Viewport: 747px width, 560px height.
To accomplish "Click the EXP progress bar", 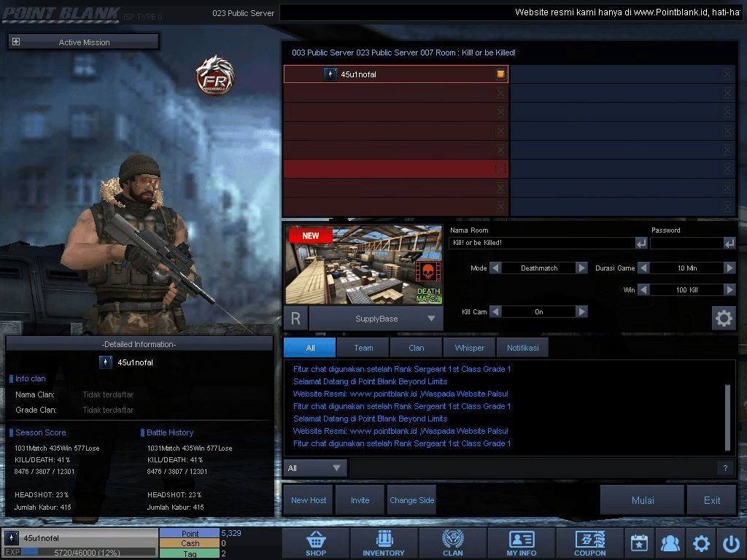I will pos(88,552).
